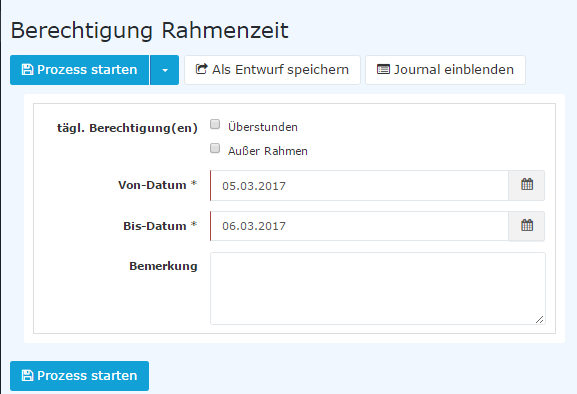Click the Von-Datum date field

pos(359,185)
